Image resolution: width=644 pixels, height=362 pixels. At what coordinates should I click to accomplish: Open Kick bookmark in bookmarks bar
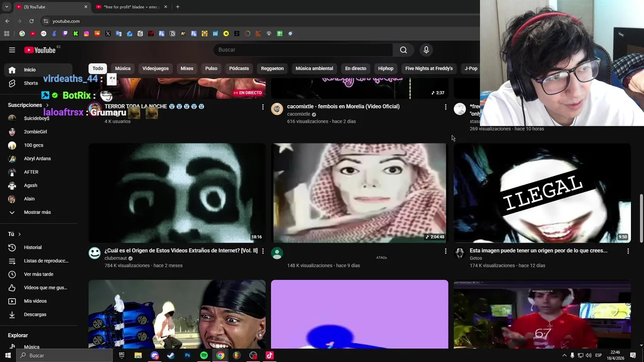point(75,34)
